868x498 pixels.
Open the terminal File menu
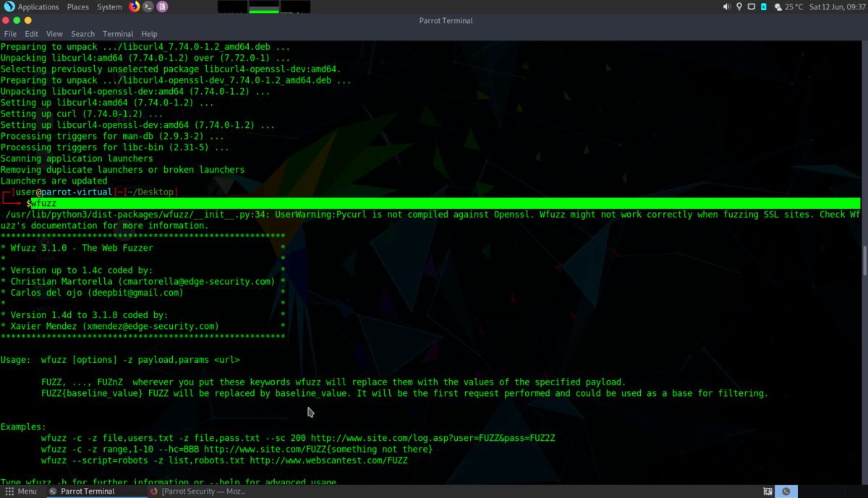(10, 34)
